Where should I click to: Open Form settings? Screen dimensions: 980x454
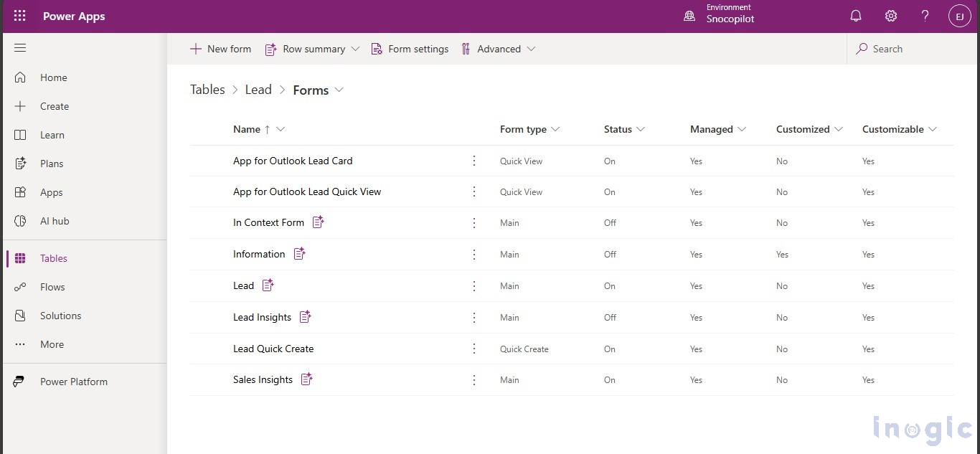pyautogui.click(x=410, y=49)
